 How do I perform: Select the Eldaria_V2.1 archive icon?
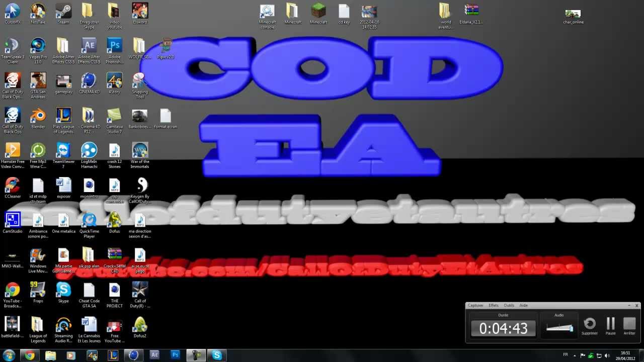click(471, 14)
